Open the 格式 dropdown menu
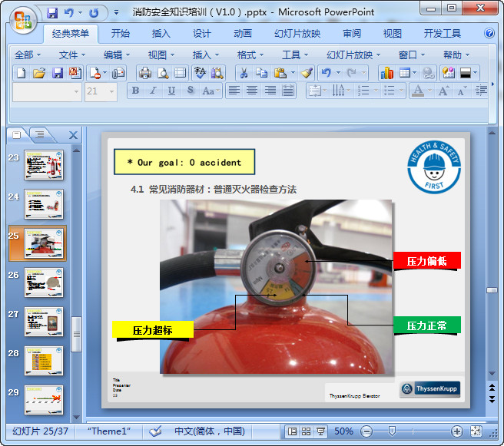Viewport: 504px width, 446px height. (250, 55)
